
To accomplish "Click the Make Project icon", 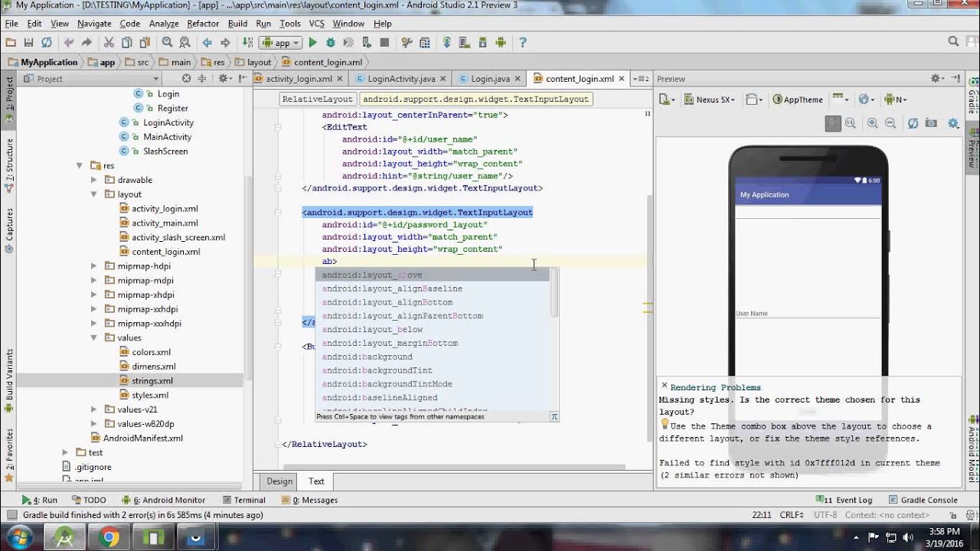I will point(247,43).
